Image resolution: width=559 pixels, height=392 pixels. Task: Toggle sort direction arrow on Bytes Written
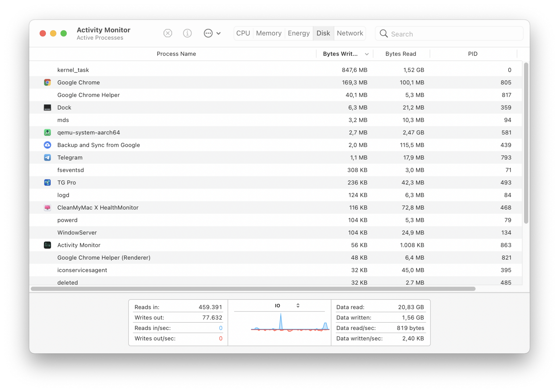367,54
